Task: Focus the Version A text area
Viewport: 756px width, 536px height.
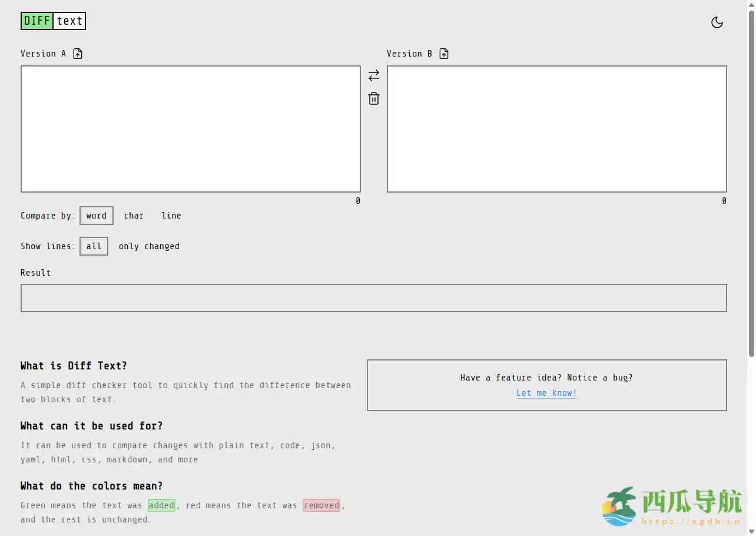Action: click(x=191, y=128)
